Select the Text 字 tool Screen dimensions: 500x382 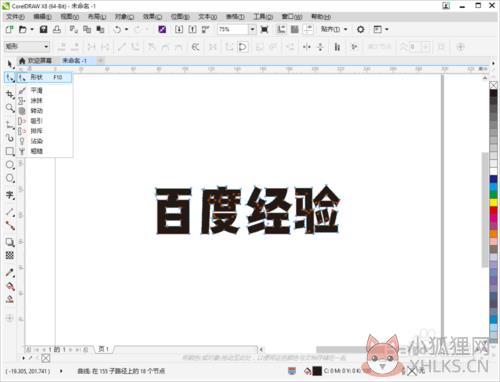click(x=10, y=195)
